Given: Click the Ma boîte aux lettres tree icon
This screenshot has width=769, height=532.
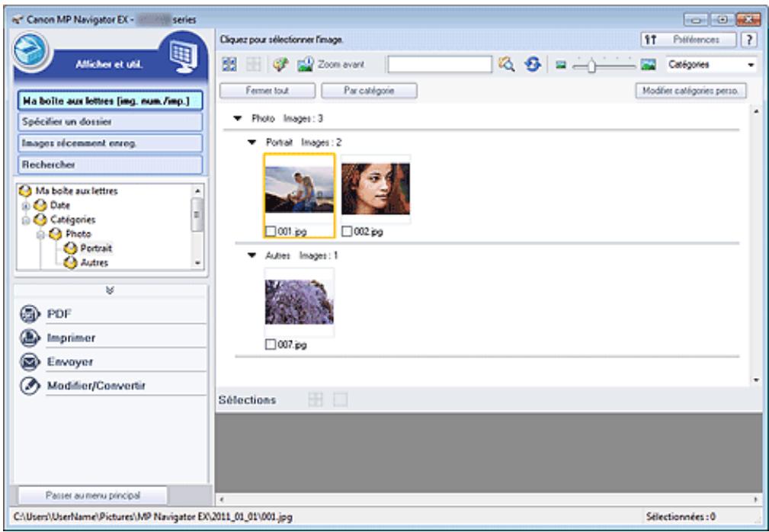Looking at the screenshot, I should [25, 191].
